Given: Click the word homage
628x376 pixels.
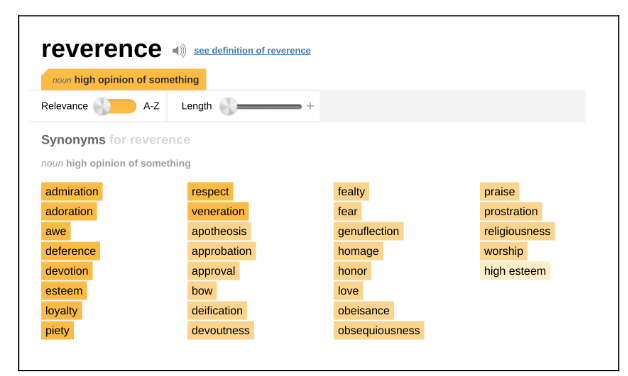Looking at the screenshot, I should (x=358, y=251).
